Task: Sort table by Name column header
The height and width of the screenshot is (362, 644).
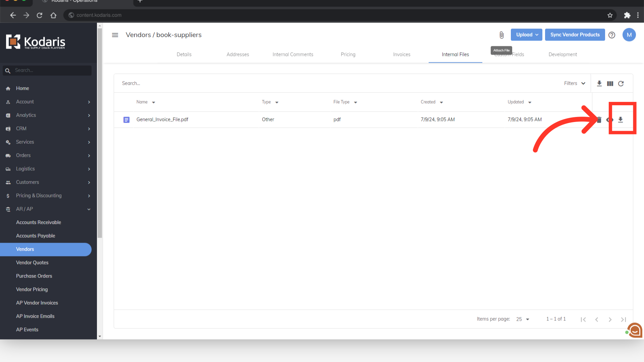Action: click(x=142, y=102)
